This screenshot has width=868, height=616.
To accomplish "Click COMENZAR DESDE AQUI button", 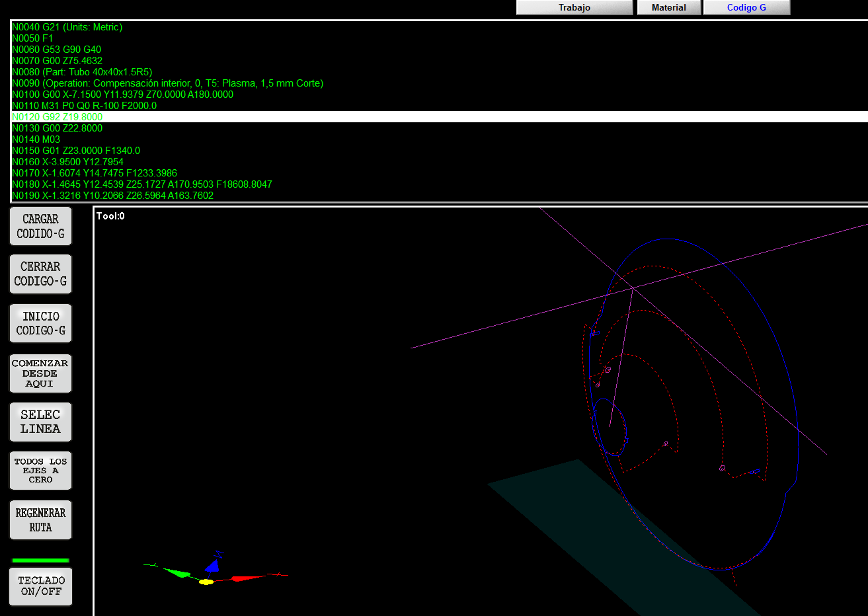I will (x=40, y=373).
